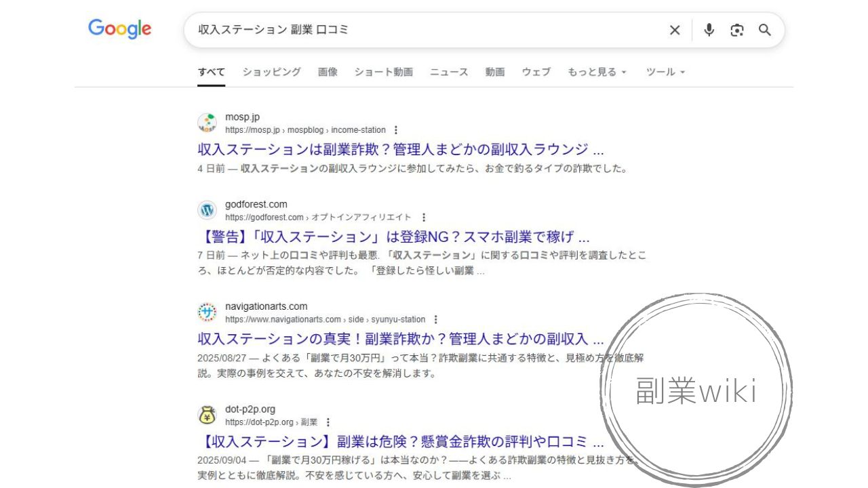Switch to the ショッピング tab
This screenshot has width=868, height=488.
(272, 72)
